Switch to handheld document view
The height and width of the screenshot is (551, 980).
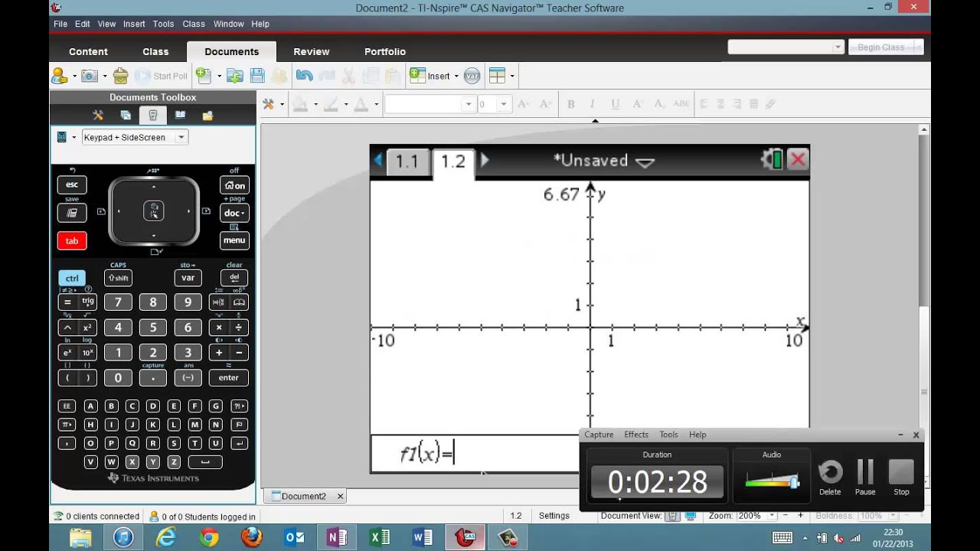tap(672, 516)
